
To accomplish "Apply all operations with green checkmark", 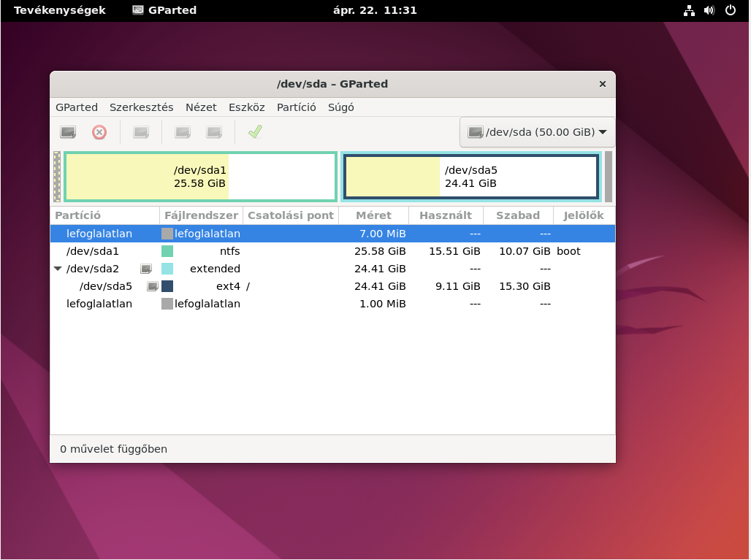I will point(255,131).
